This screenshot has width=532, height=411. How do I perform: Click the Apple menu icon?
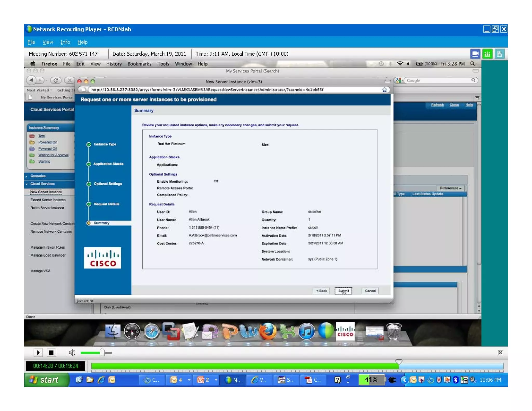click(33, 64)
